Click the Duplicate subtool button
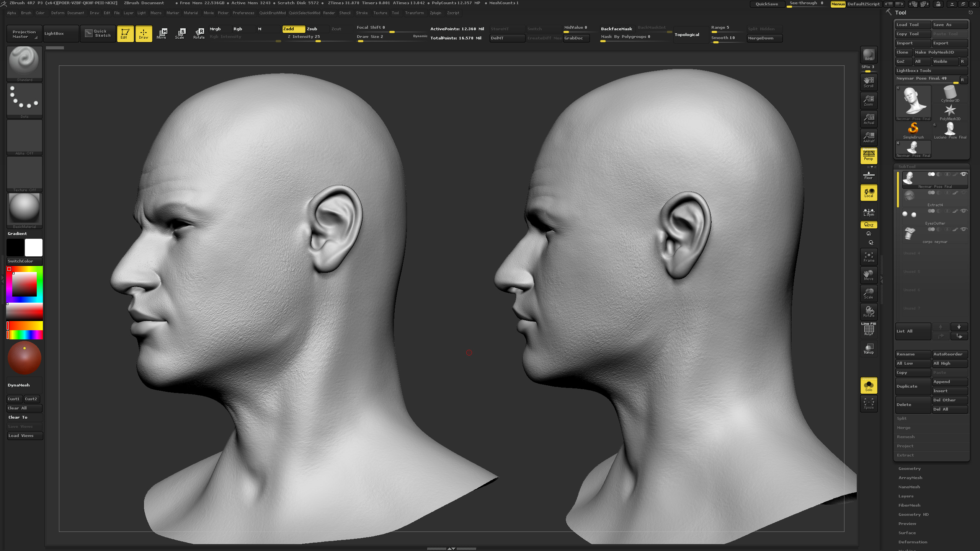Screen dimensions: 980x551 pos(913,386)
